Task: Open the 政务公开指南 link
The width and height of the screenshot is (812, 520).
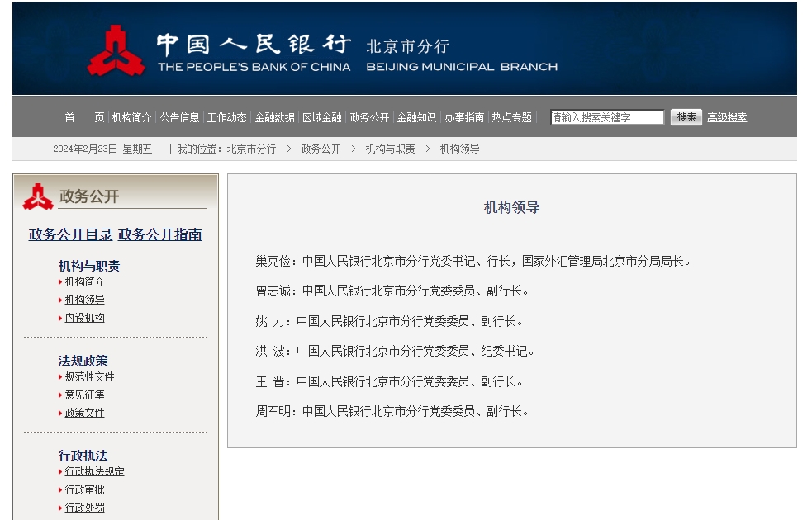Action: click(159, 234)
